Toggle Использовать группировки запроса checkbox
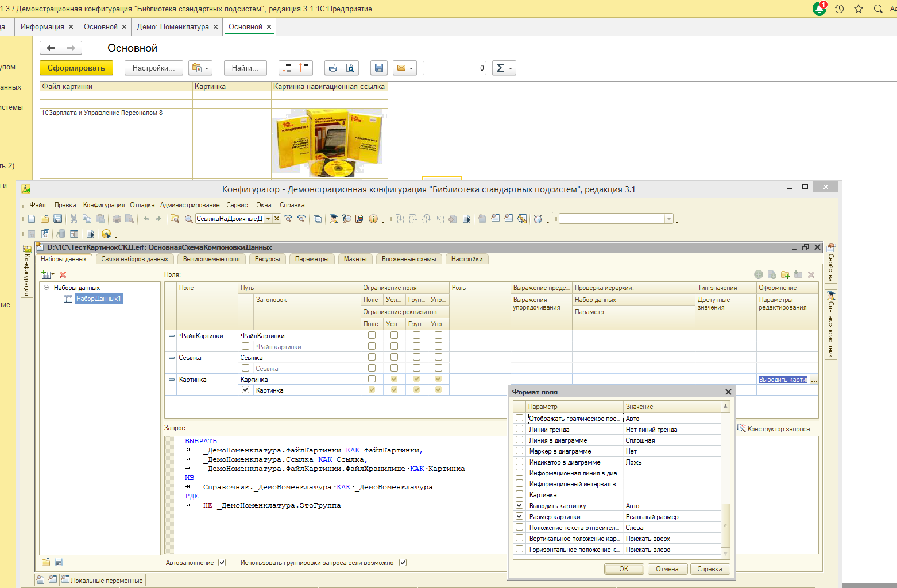This screenshot has height=588, width=897. [x=403, y=563]
